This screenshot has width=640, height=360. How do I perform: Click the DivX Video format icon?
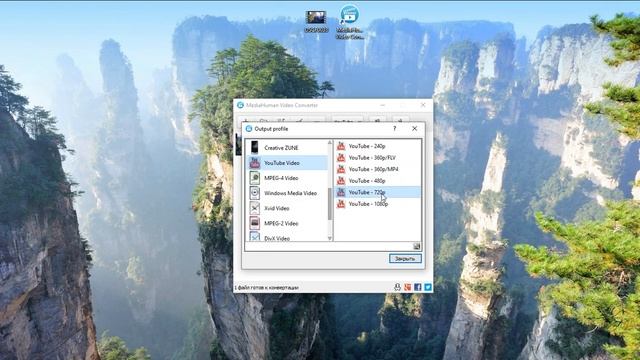pyautogui.click(x=255, y=237)
